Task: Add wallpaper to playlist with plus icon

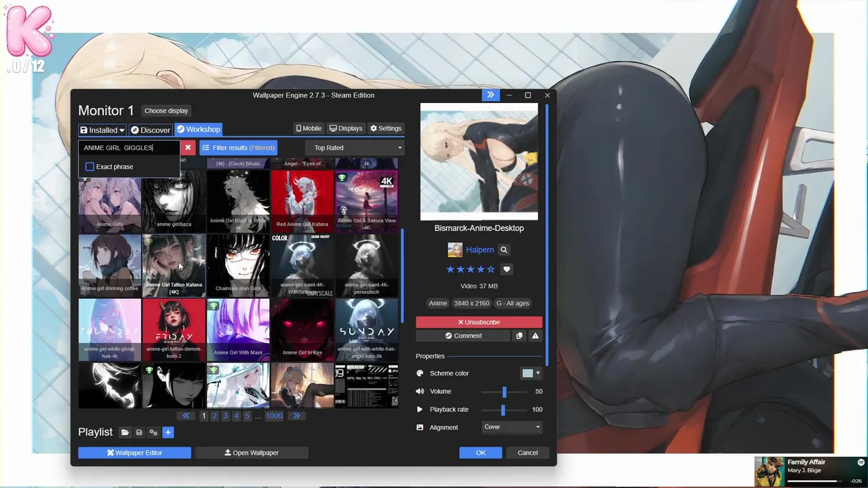Action: point(168,432)
